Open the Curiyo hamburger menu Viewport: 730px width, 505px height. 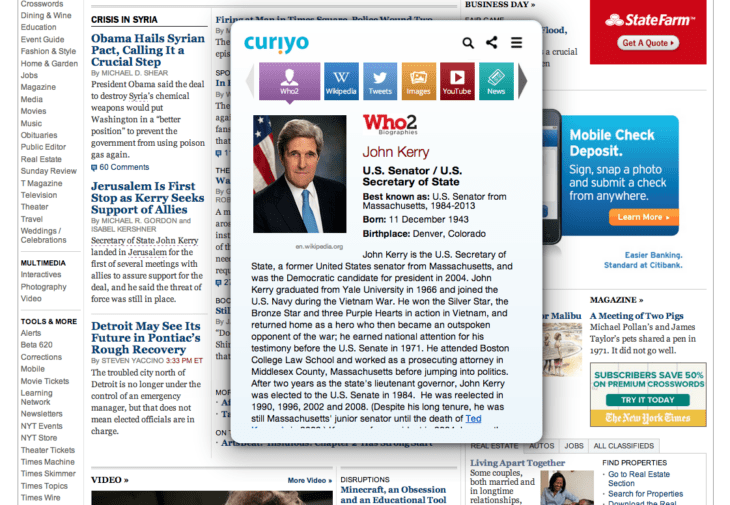(x=516, y=43)
